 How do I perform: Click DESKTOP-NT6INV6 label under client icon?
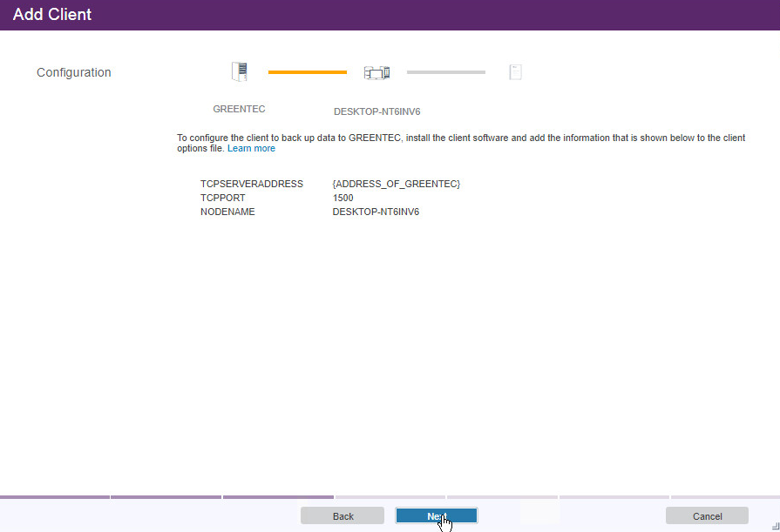click(376, 112)
